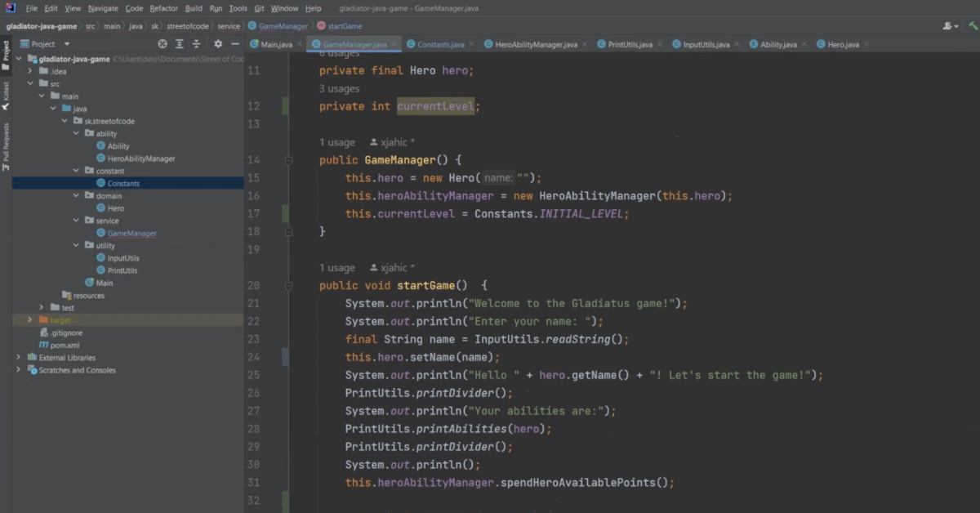This screenshot has width=980, height=513.
Task: Open the Refactor menu
Action: (163, 8)
